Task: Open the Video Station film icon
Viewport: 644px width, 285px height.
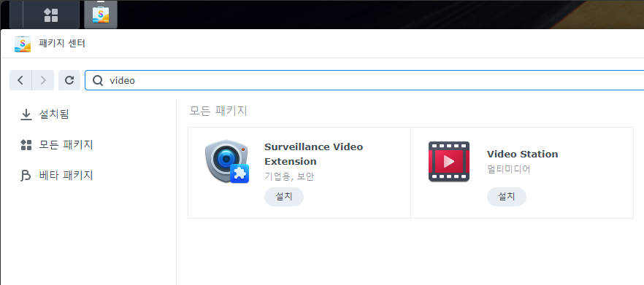Action: pyautogui.click(x=449, y=162)
